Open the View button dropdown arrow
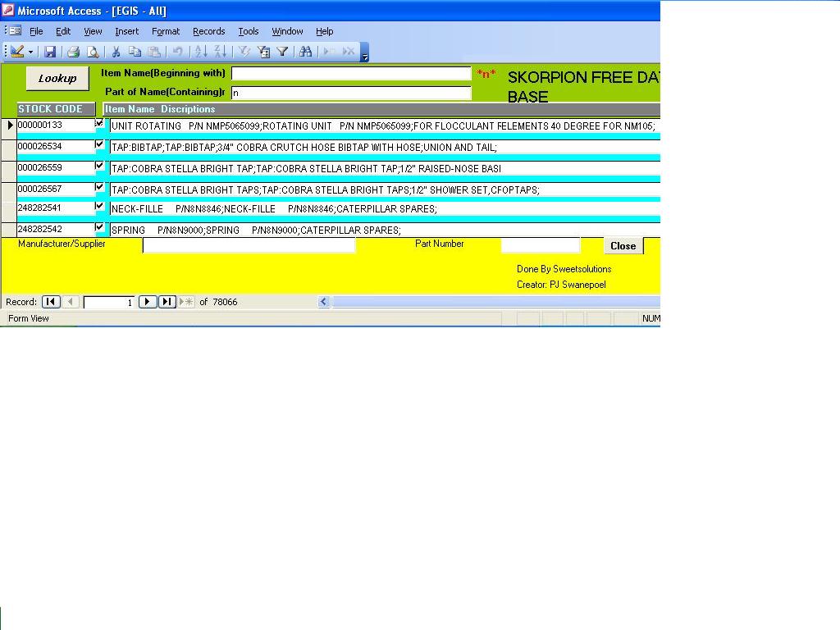The width and height of the screenshot is (840, 630). tap(30, 52)
